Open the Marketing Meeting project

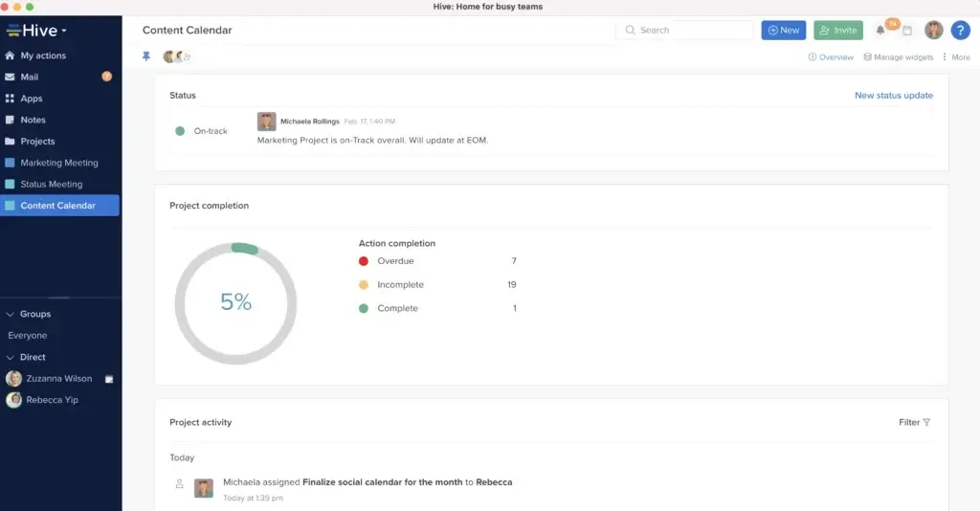click(60, 163)
